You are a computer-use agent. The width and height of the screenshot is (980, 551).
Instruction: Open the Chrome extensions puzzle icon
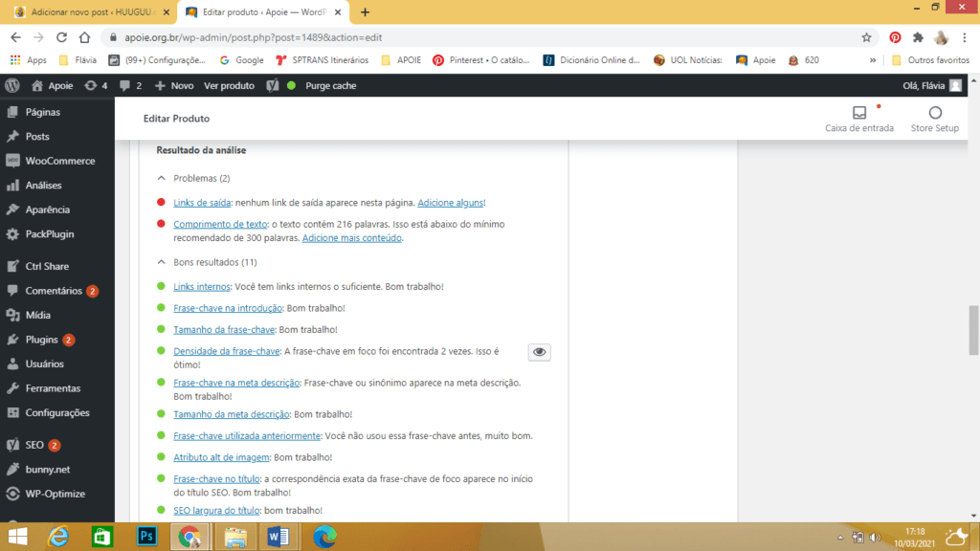[918, 37]
